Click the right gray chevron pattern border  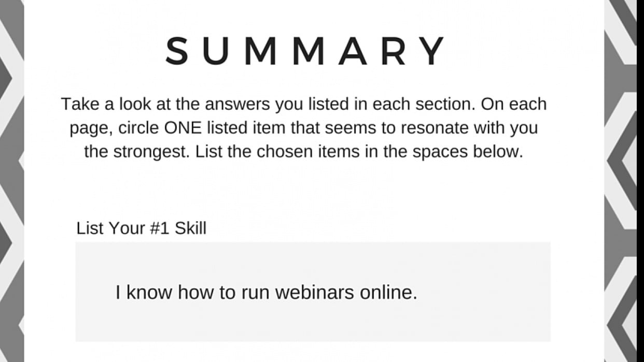click(624, 181)
